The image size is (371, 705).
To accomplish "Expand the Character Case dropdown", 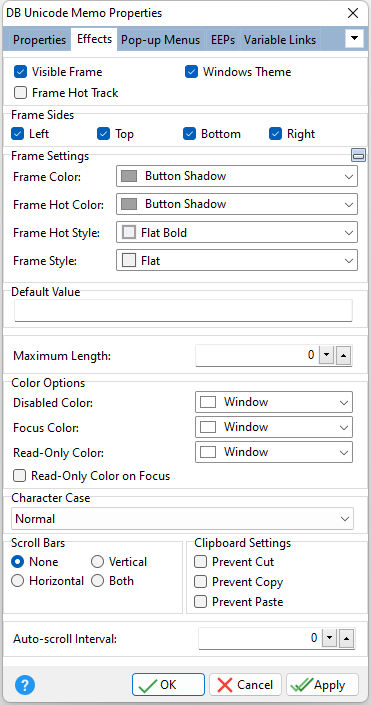I will point(183,519).
